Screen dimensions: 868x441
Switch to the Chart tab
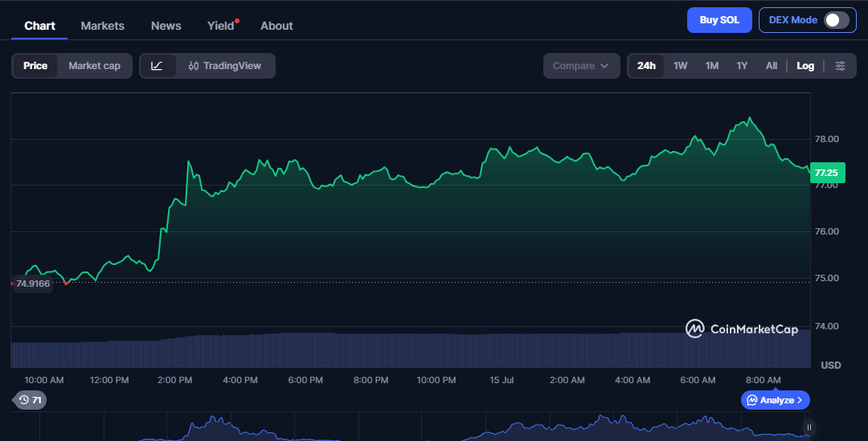tap(39, 26)
